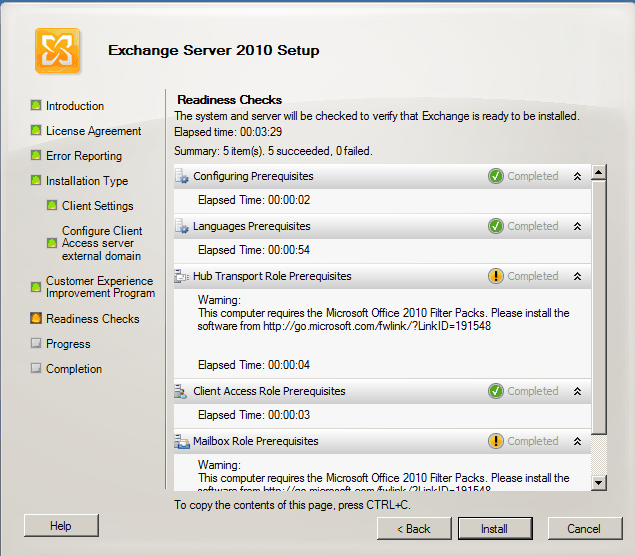Screen dimensions: 635x556
Task: Click green checkmark status for Languages Prerequisites
Action: click(496, 226)
